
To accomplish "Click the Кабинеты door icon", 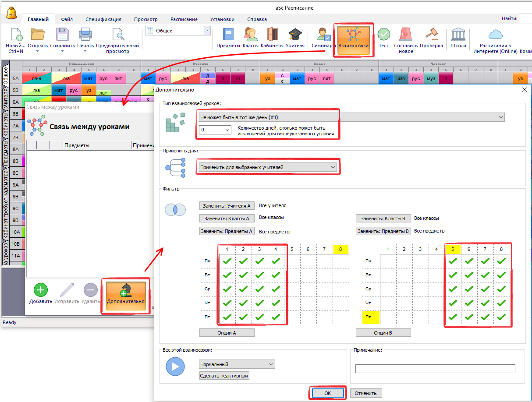I will coord(272,35).
